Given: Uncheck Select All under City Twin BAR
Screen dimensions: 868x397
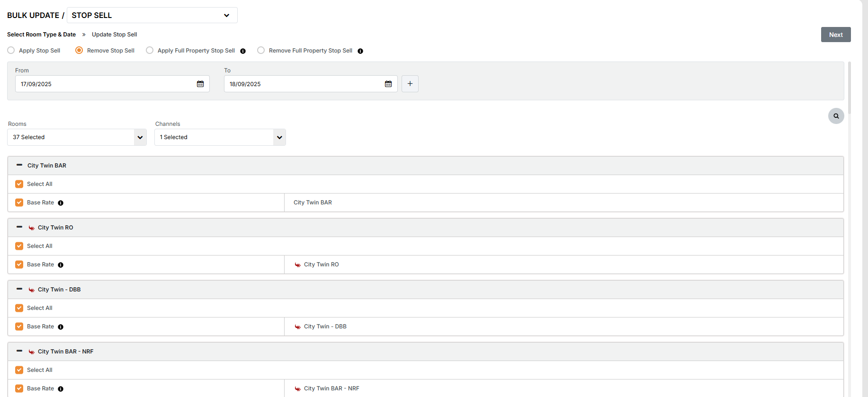Looking at the screenshot, I should pos(19,184).
